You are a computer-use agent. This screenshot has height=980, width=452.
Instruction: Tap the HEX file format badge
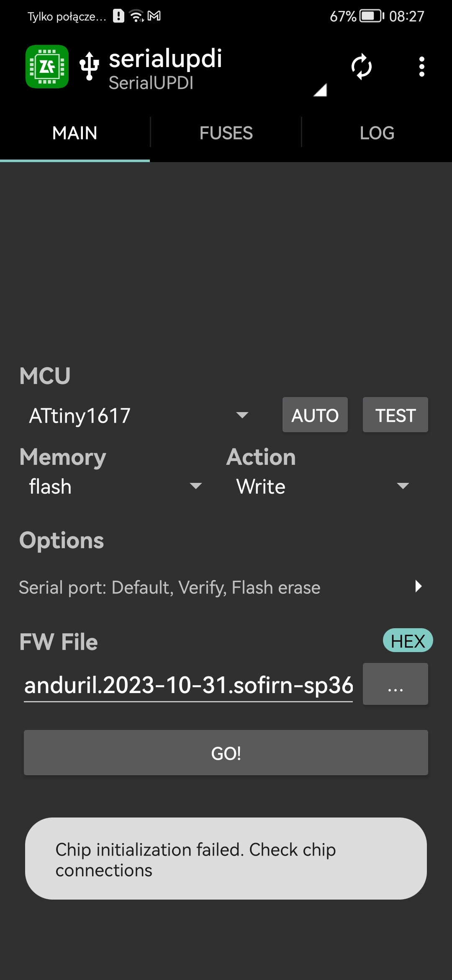(x=408, y=640)
